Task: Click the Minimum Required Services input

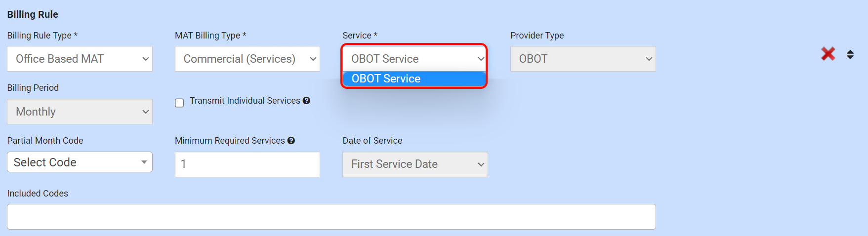Action: pos(247,164)
